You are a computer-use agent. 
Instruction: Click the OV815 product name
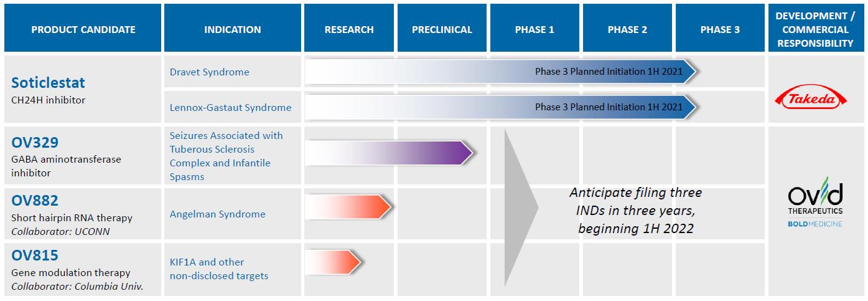coord(35,256)
